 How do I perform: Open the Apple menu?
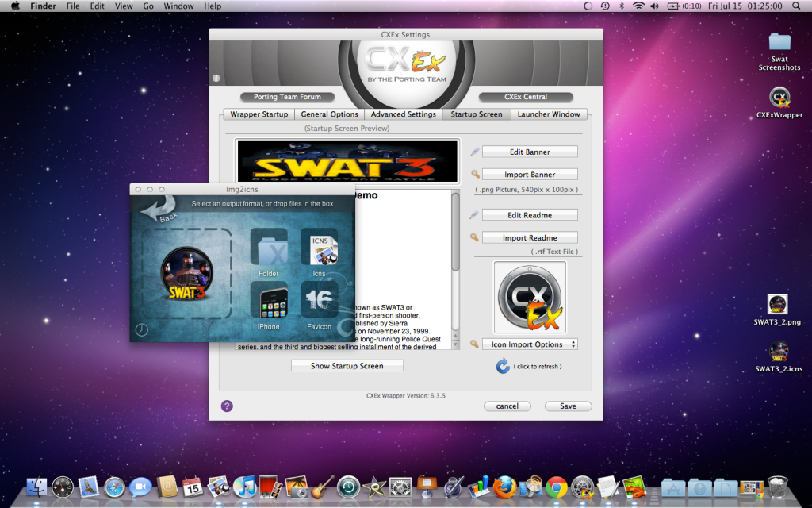pos(15,6)
